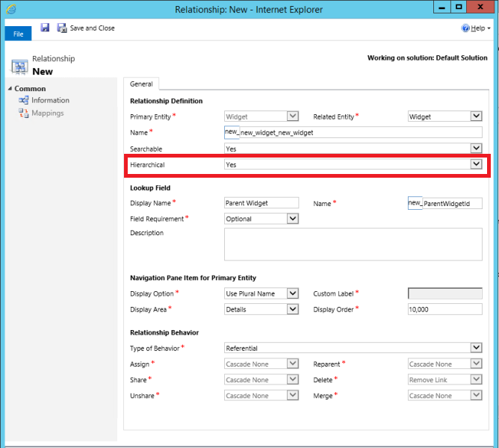Open the Type of Behavior dropdown

click(475, 348)
